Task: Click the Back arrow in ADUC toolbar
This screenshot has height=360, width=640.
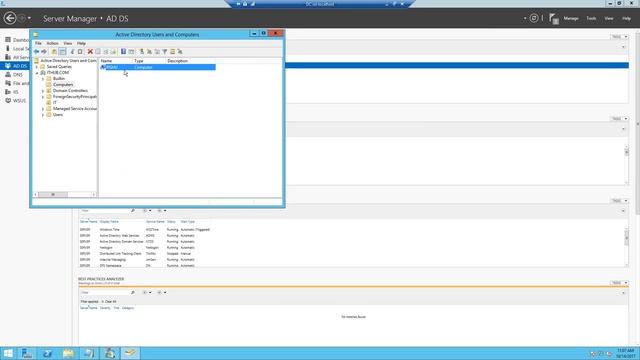Action: pos(36,51)
